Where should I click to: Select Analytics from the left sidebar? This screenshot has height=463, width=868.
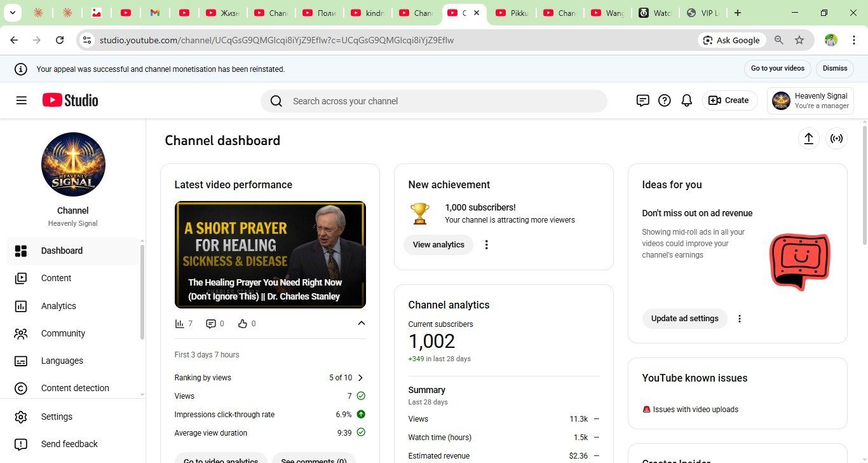point(58,306)
